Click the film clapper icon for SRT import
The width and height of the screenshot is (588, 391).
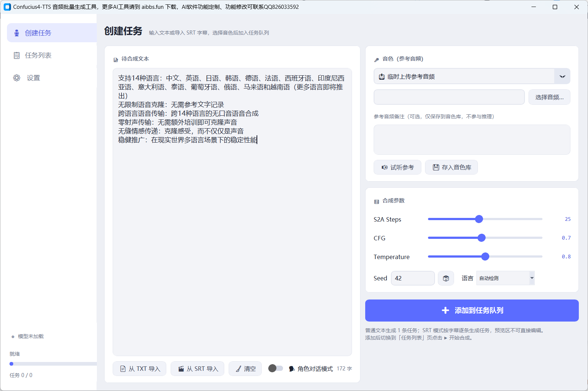pyautogui.click(x=181, y=369)
